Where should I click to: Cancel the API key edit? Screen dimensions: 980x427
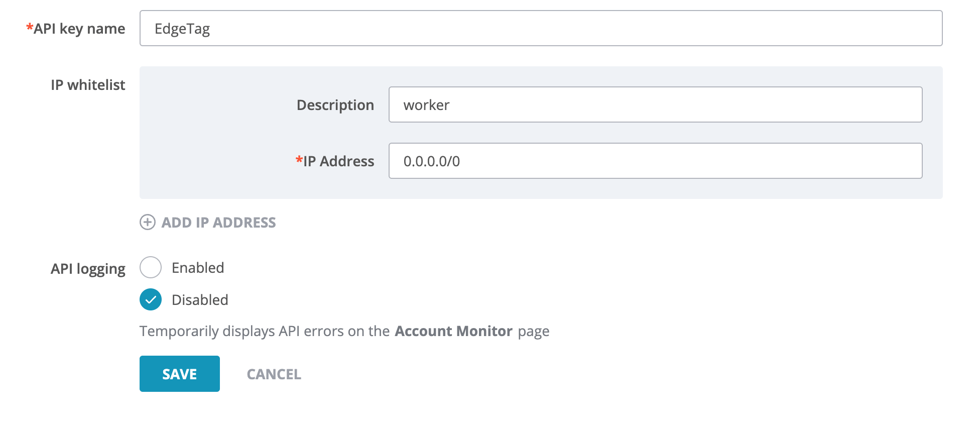tap(274, 374)
